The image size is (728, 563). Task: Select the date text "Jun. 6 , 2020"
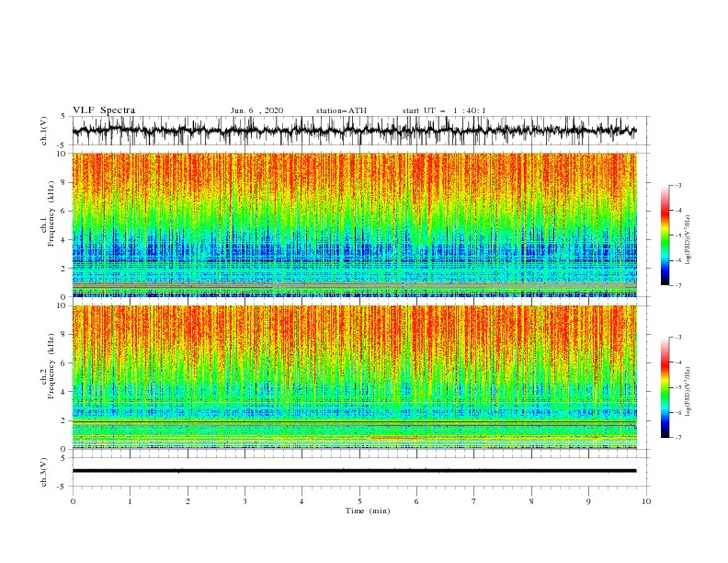coord(256,110)
